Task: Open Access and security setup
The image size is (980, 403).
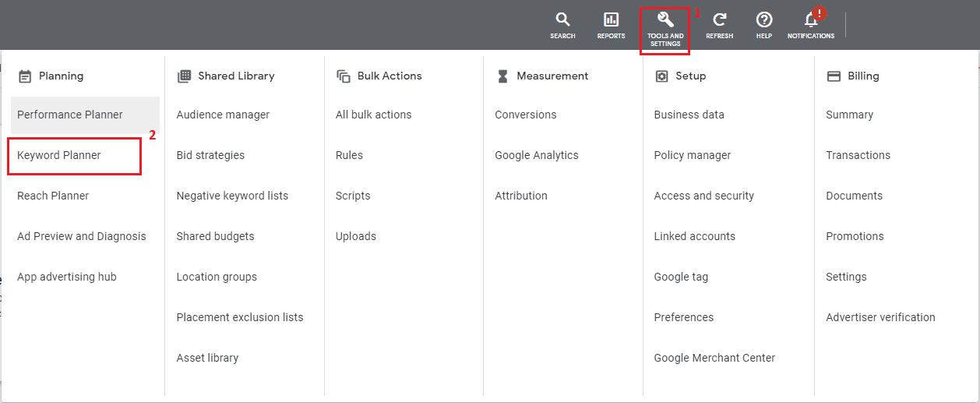Action: pyautogui.click(x=704, y=196)
